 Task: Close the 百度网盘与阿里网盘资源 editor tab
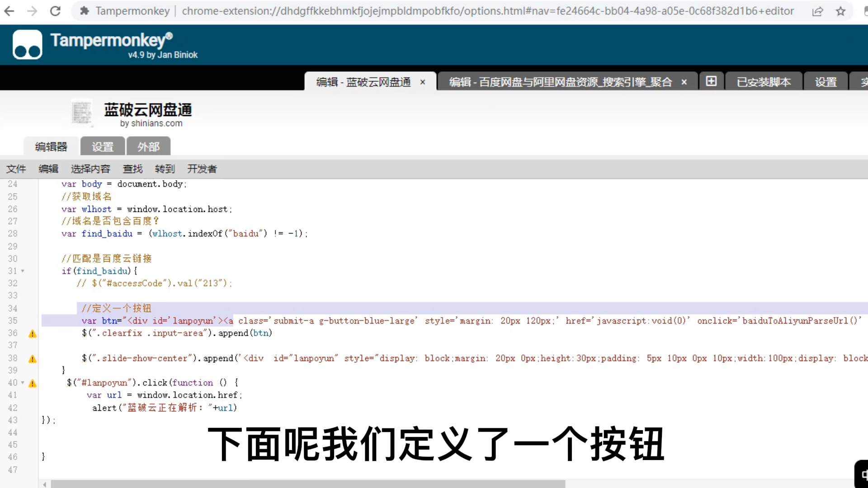point(684,82)
